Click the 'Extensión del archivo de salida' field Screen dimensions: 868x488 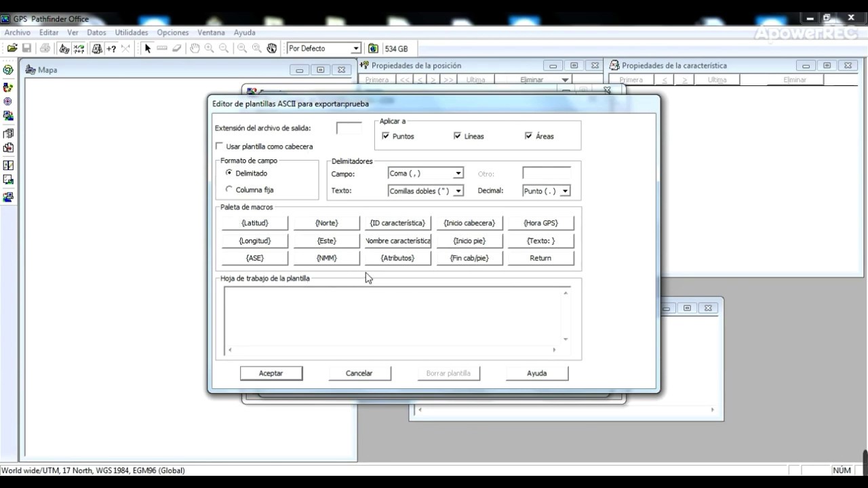tap(349, 128)
